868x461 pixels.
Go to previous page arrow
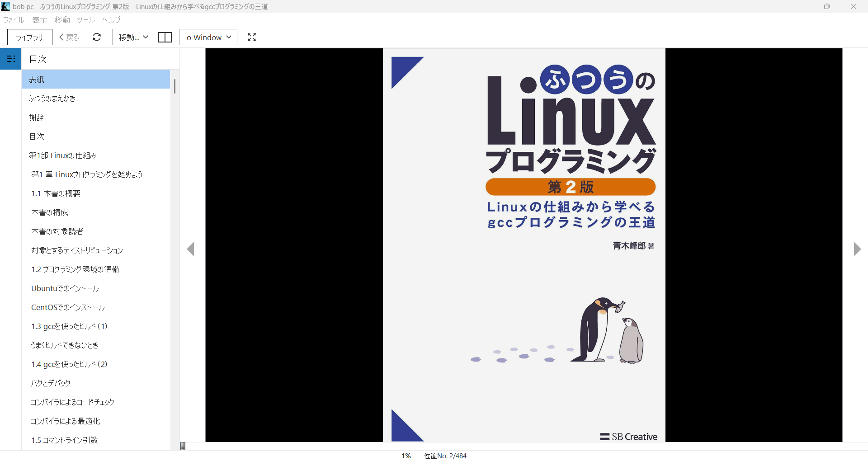(x=191, y=249)
